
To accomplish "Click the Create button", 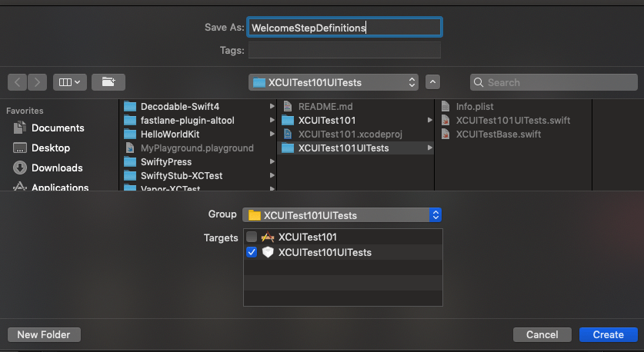I will click(609, 334).
